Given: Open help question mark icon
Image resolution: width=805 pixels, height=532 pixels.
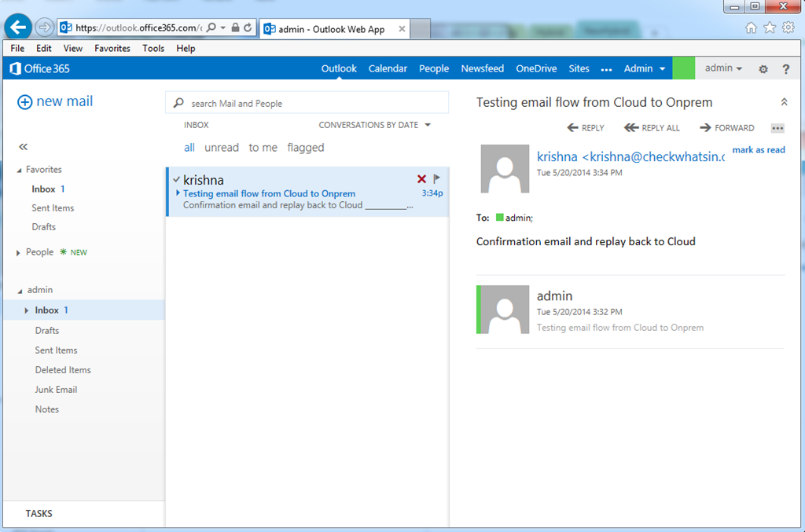Looking at the screenshot, I should pyautogui.click(x=785, y=68).
